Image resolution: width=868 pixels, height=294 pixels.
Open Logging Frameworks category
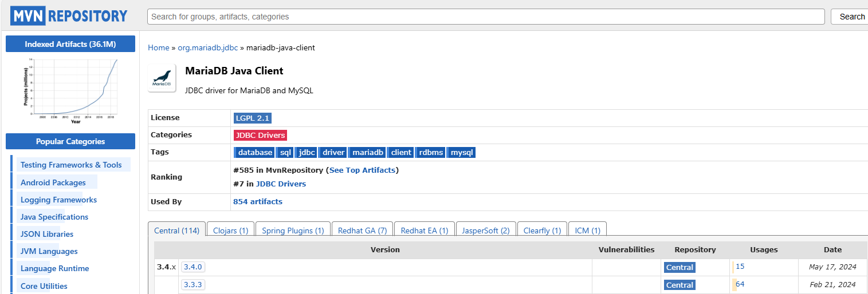click(x=58, y=200)
